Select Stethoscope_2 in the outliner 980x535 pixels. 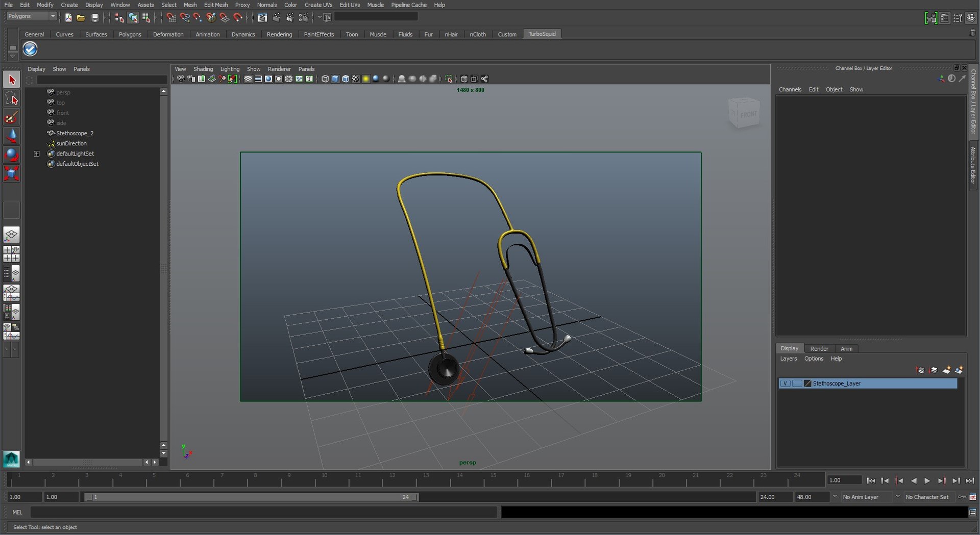tap(75, 133)
